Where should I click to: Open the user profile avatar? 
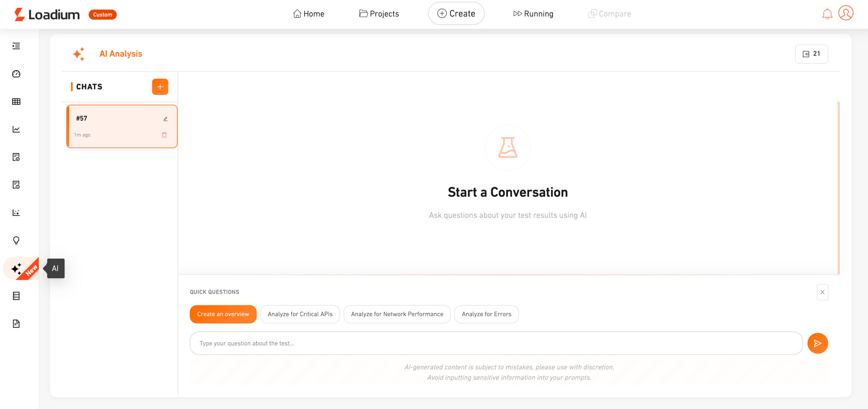click(x=846, y=13)
